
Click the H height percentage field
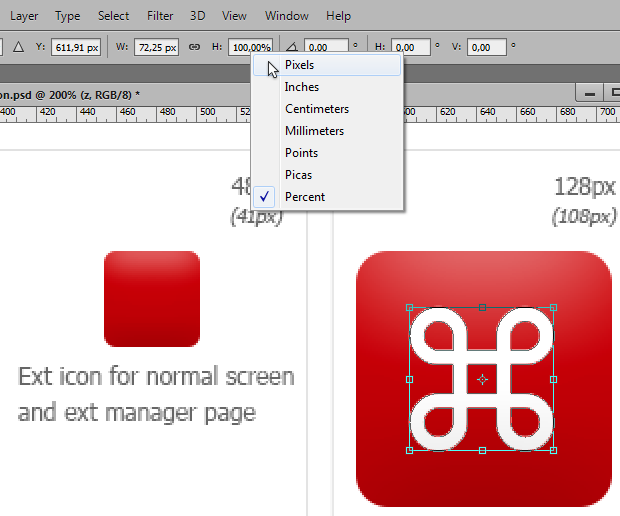point(250,47)
